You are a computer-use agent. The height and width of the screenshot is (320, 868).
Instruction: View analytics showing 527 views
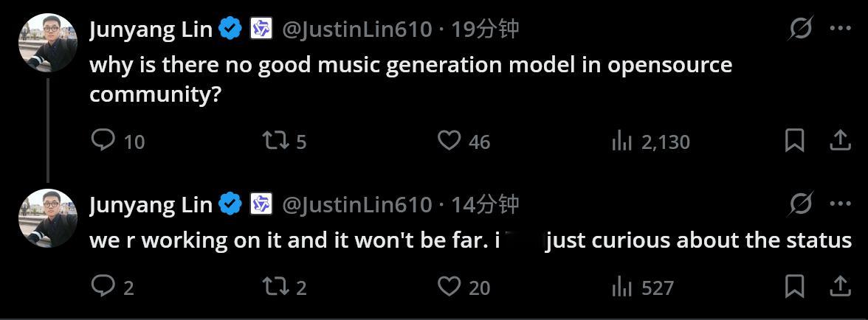621,287
